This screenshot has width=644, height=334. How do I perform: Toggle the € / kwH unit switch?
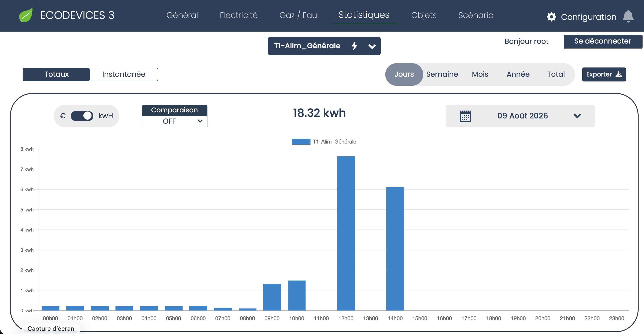click(82, 116)
